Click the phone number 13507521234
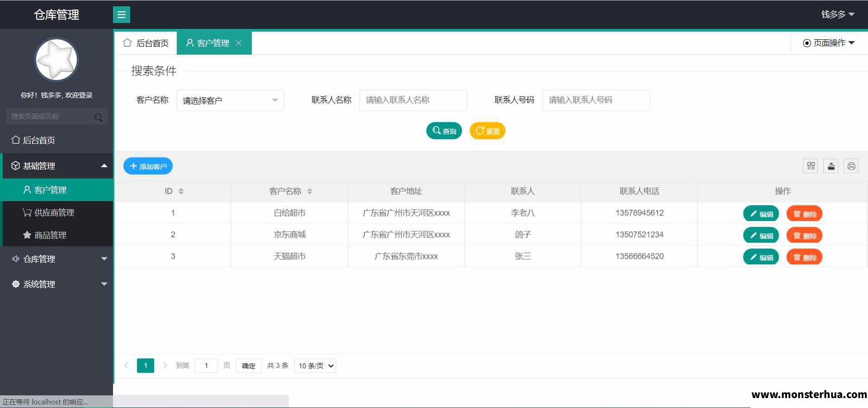The height and width of the screenshot is (408, 868). [639, 234]
